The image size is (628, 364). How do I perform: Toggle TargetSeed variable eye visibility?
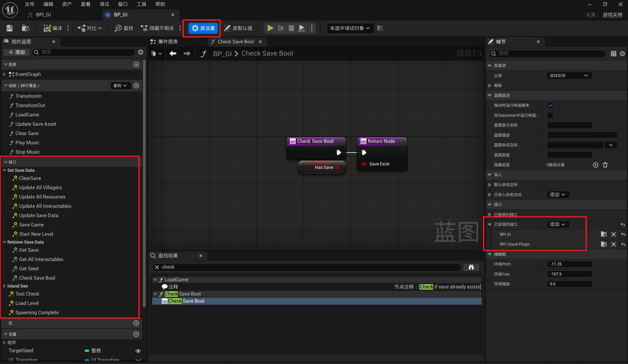pyautogui.click(x=138, y=351)
